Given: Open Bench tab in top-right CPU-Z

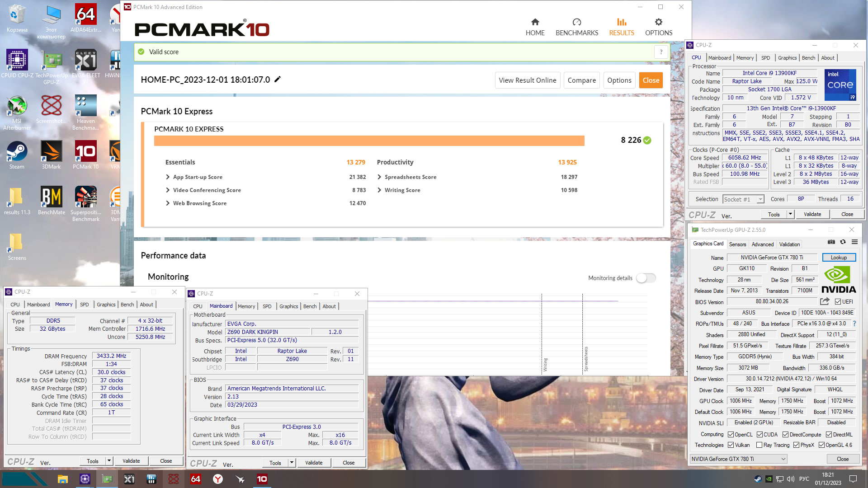Looking at the screenshot, I should click(x=808, y=58).
